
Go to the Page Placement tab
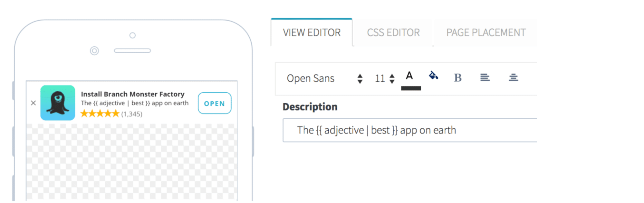point(485,33)
